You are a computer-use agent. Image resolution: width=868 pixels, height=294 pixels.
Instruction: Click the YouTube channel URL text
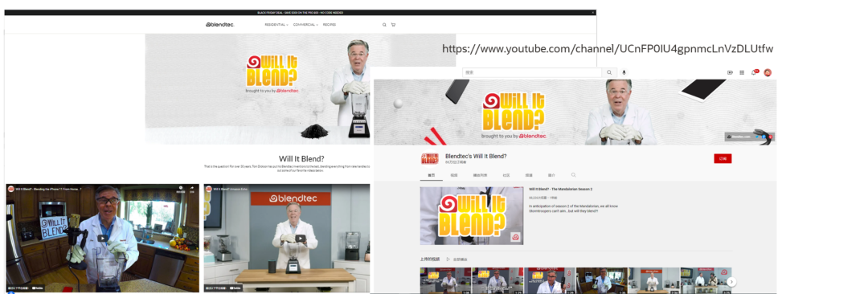click(608, 49)
